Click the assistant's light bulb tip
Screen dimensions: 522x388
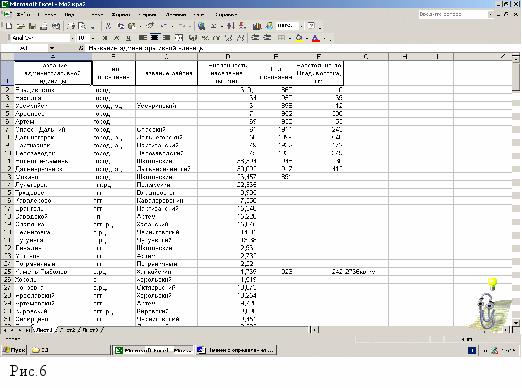[492, 284]
